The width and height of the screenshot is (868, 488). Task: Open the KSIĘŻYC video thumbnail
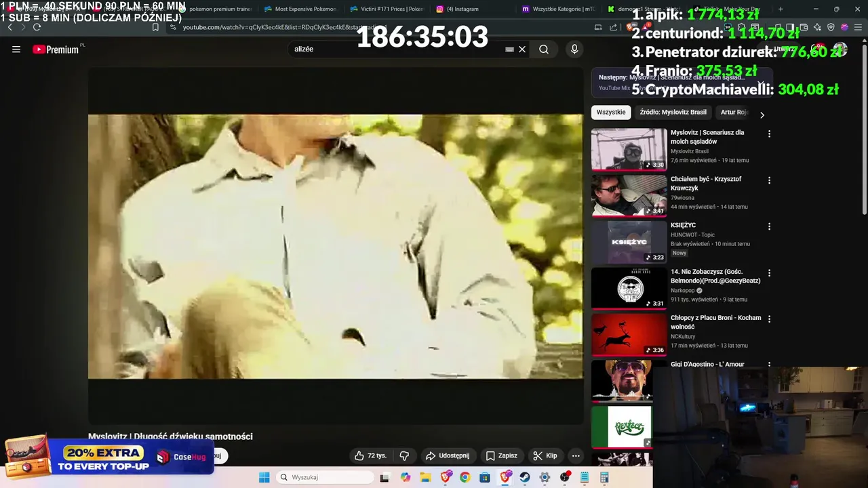(x=629, y=242)
